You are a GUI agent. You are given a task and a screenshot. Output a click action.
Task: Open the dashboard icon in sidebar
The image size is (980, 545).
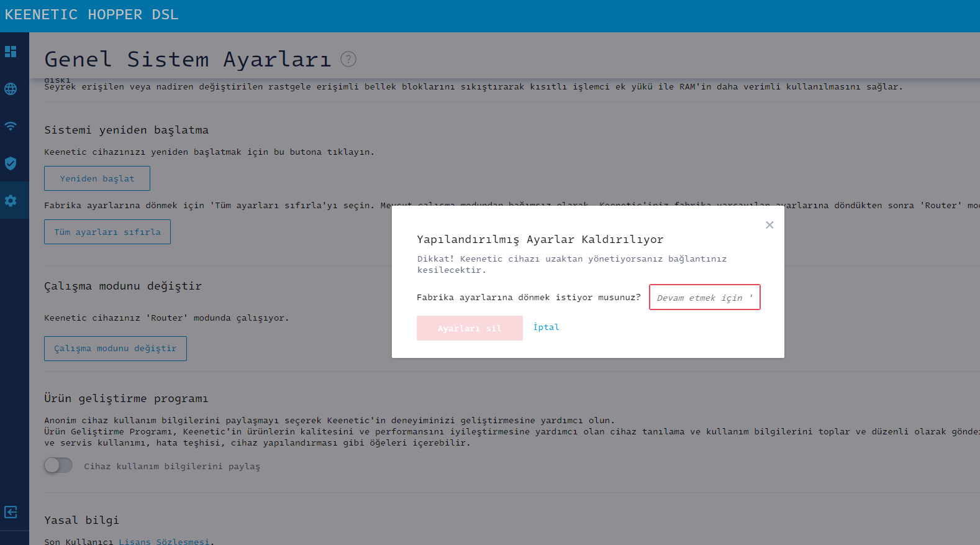click(11, 52)
